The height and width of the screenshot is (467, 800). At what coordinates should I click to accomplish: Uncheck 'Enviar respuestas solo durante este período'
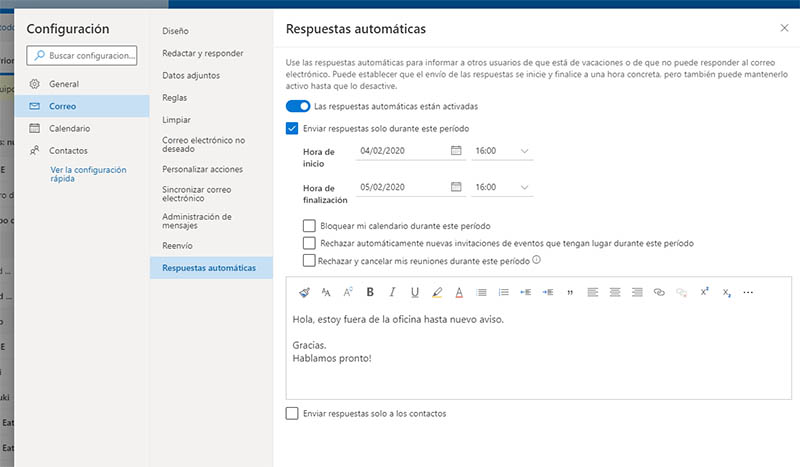point(292,128)
